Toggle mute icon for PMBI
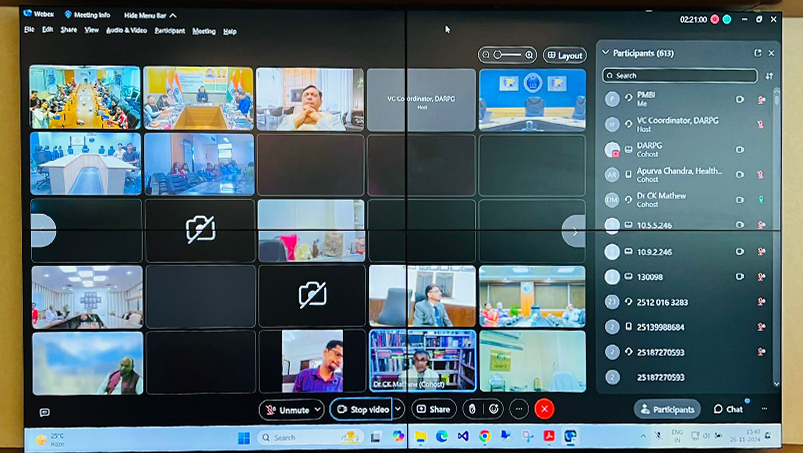This screenshot has height=453, width=803. click(x=762, y=99)
